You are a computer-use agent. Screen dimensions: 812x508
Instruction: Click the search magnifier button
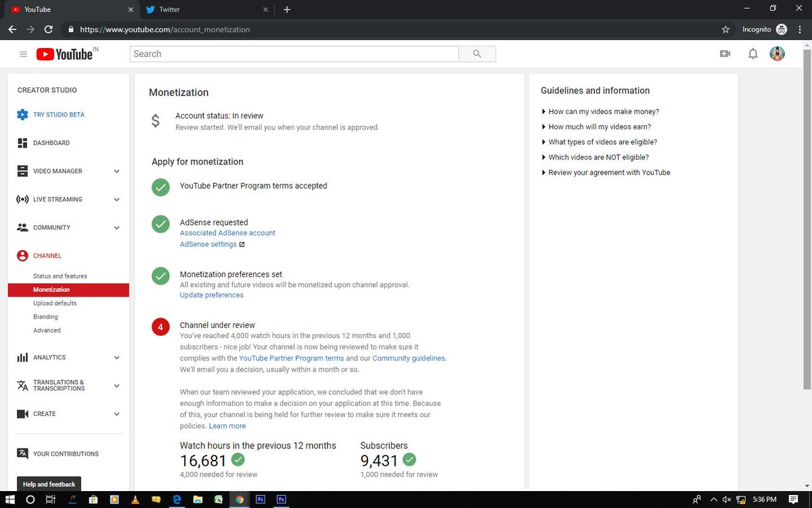coord(477,54)
